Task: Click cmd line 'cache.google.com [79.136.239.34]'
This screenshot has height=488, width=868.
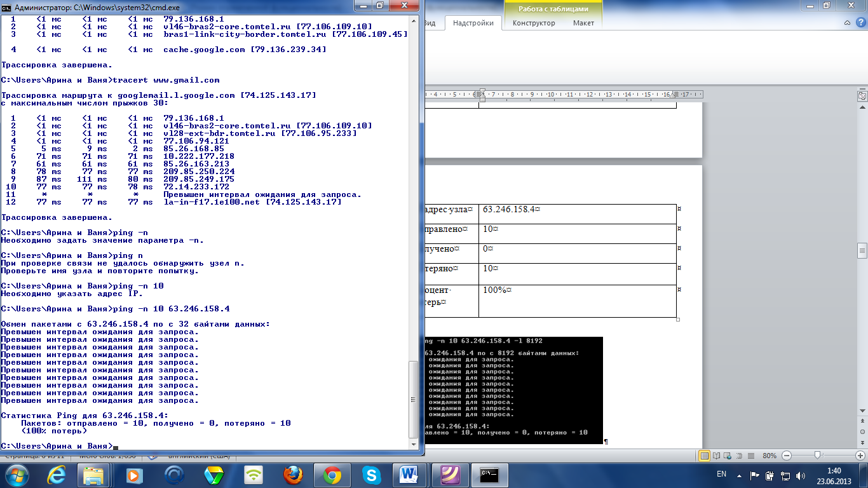Action: [245, 50]
